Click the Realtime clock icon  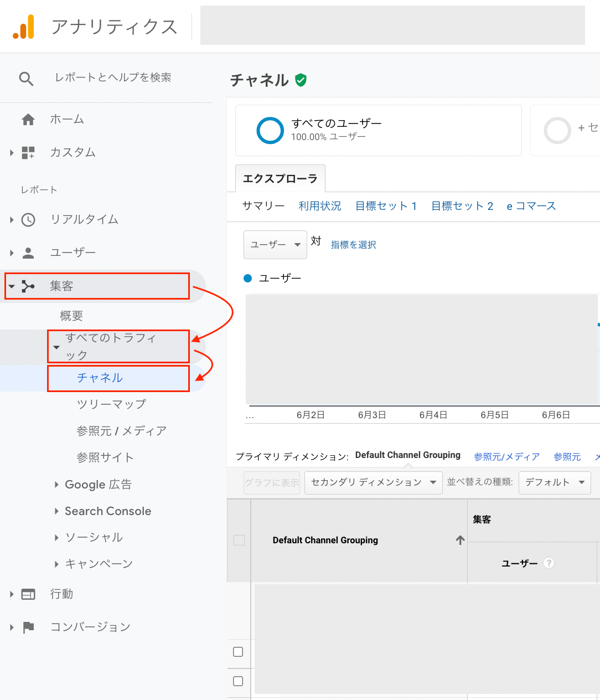point(28,220)
